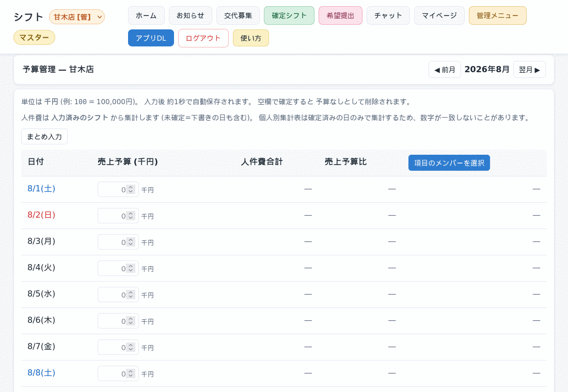
Task: Click 項目のメンバーを選択 button
Action: pos(449,163)
